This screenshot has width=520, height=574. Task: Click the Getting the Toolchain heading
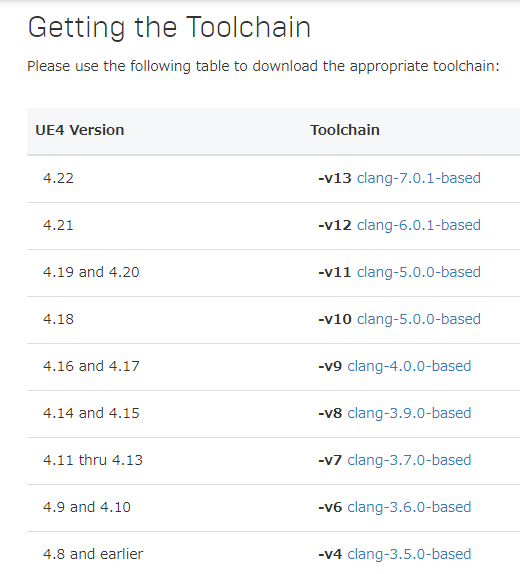point(169,28)
